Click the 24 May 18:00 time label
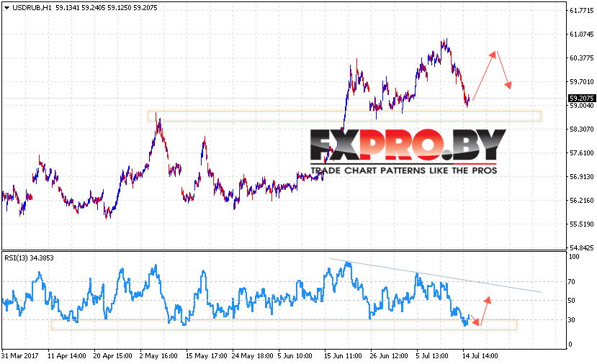The height and width of the screenshot is (364, 597). [253, 356]
